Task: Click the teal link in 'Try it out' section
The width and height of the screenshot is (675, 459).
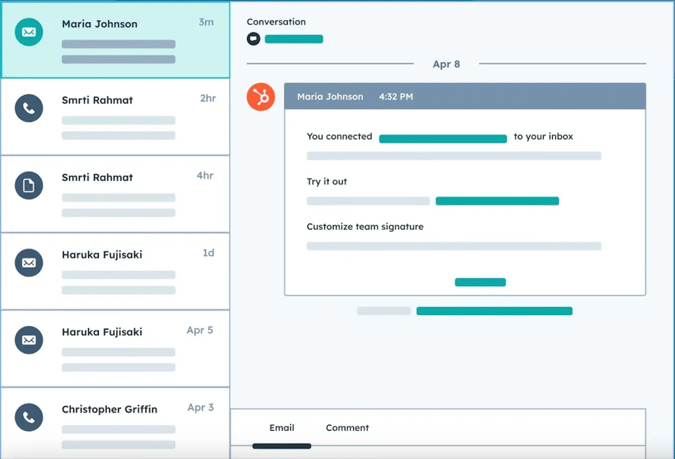Action: [497, 201]
